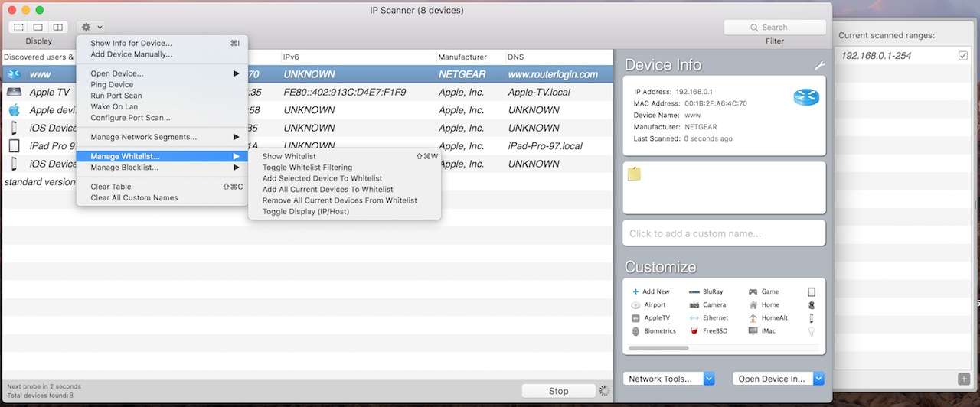980x407 pixels.
Task: Pick the light bulb icon in Customize
Action: pyautogui.click(x=812, y=331)
